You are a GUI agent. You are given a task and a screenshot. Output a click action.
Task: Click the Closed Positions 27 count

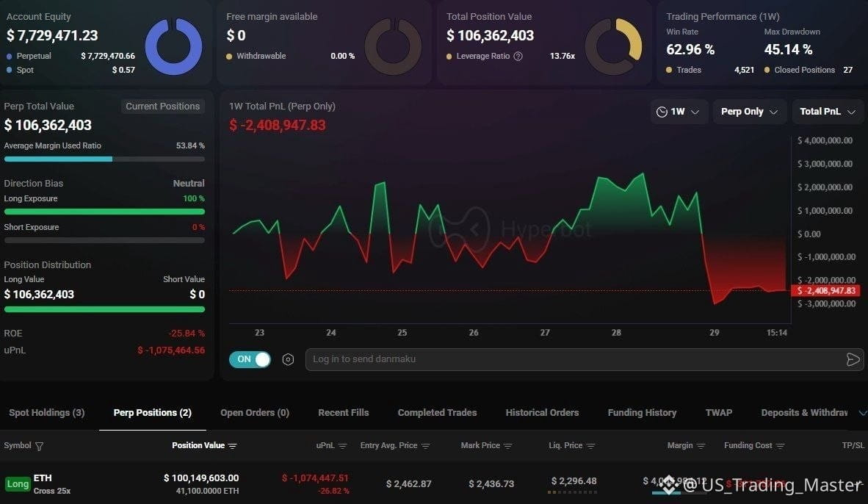pyautogui.click(x=847, y=70)
